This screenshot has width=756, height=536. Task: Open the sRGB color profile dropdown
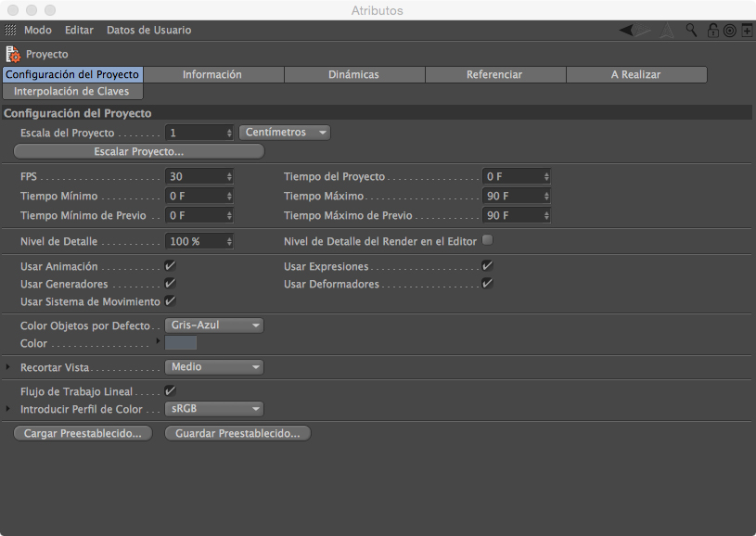pyautogui.click(x=213, y=409)
